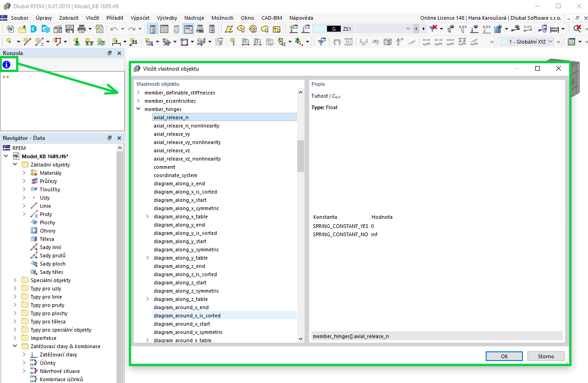Viewport: 588px width, 383px height.
Task: Click the Dlubal cloud blue C icon
Action: click(33, 29)
